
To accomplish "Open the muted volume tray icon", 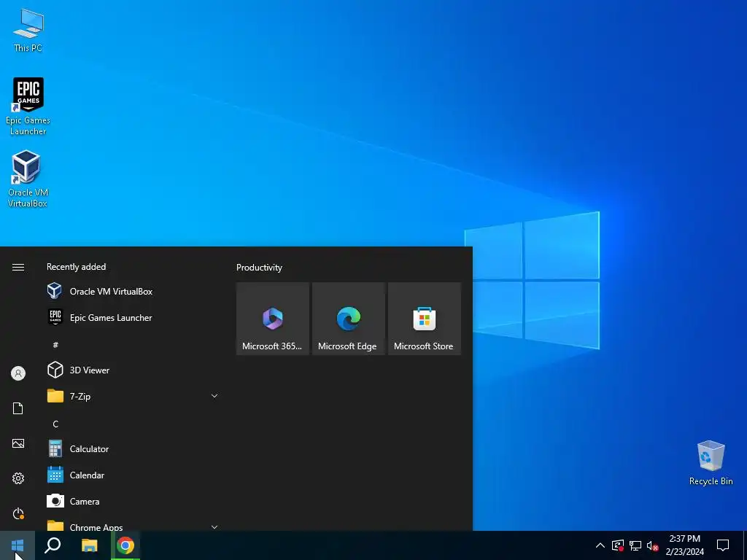I will (652, 545).
